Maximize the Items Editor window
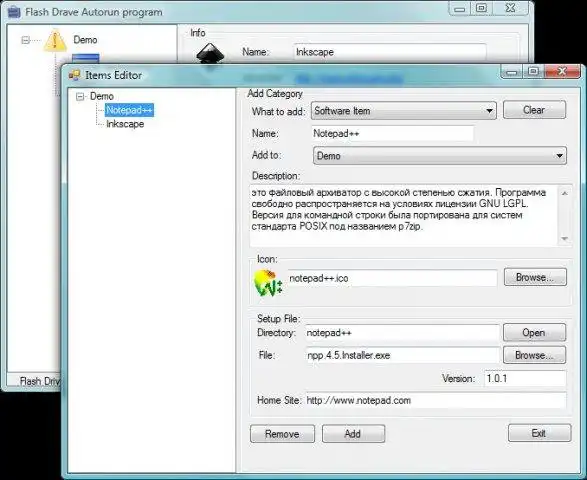This screenshot has width=587, height=480. point(534,71)
